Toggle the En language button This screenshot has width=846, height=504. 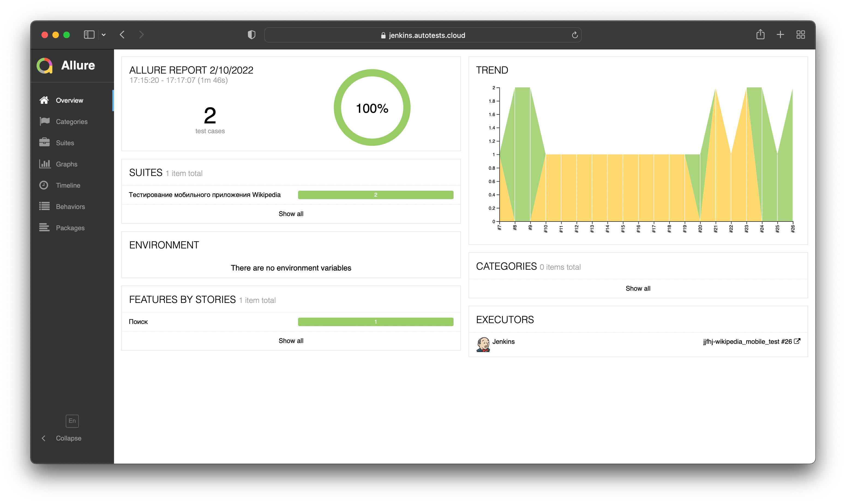[x=72, y=421]
